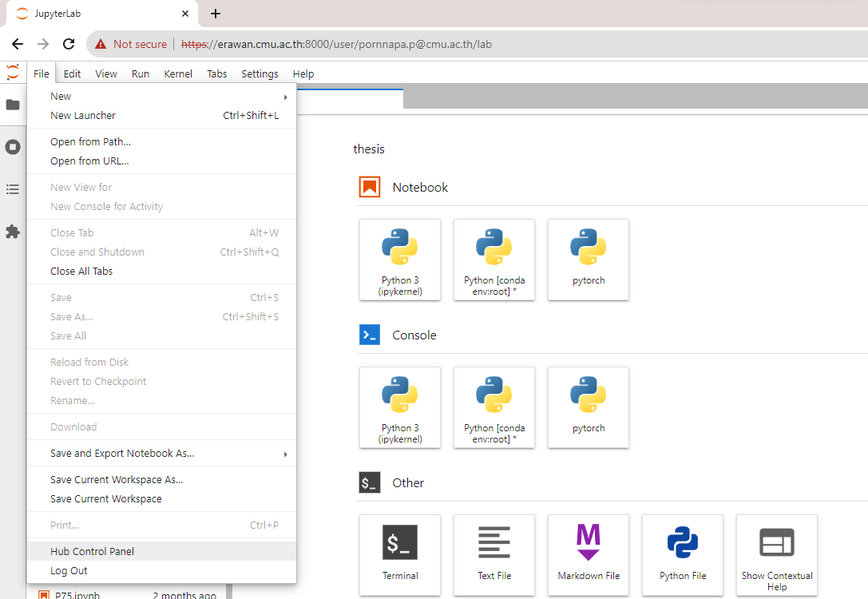Screen dimensions: 868x599
Task: Reload the browser page
Action: (x=69, y=44)
